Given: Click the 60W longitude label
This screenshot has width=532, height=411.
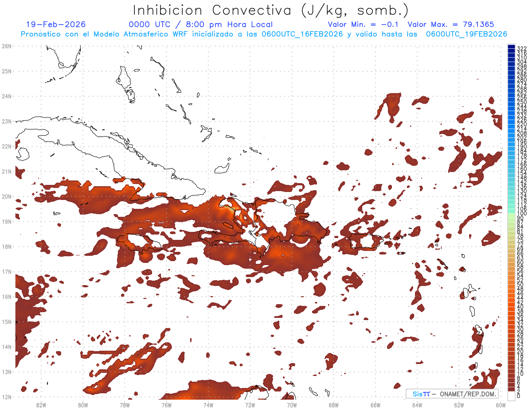Looking at the screenshot, I should coord(501,405).
